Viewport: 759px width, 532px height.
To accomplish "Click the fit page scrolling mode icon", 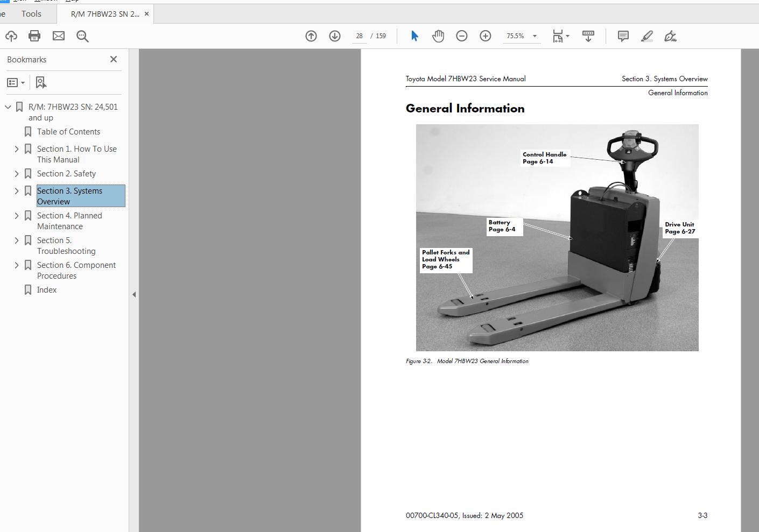I will tap(558, 36).
